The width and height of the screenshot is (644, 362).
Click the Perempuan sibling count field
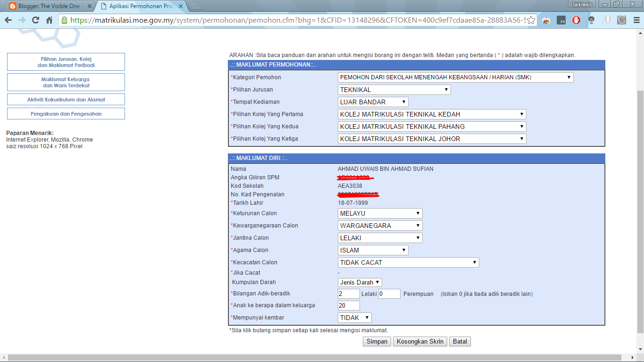click(389, 294)
